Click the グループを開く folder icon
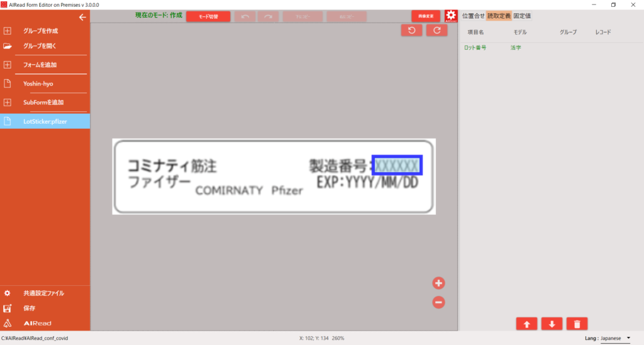Image resolution: width=644 pixels, height=345 pixels. coord(8,46)
